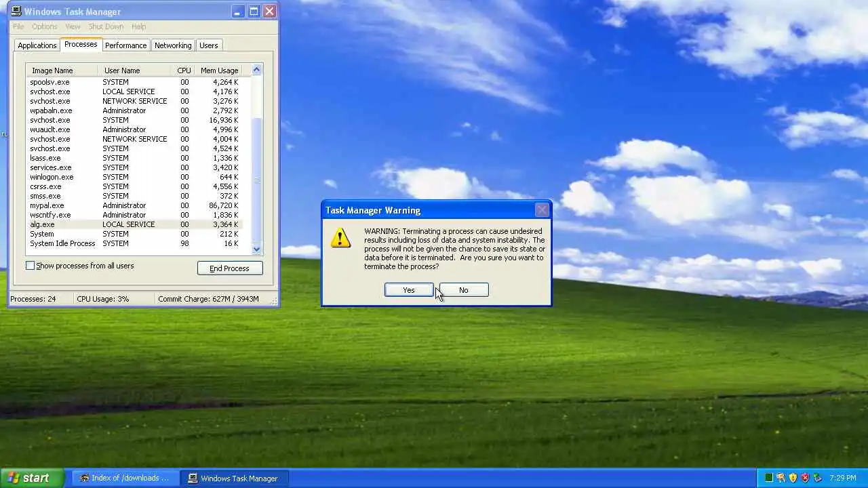Click the Task Manager CPU usage tray icon
The width and height of the screenshot is (868, 488).
[768, 478]
